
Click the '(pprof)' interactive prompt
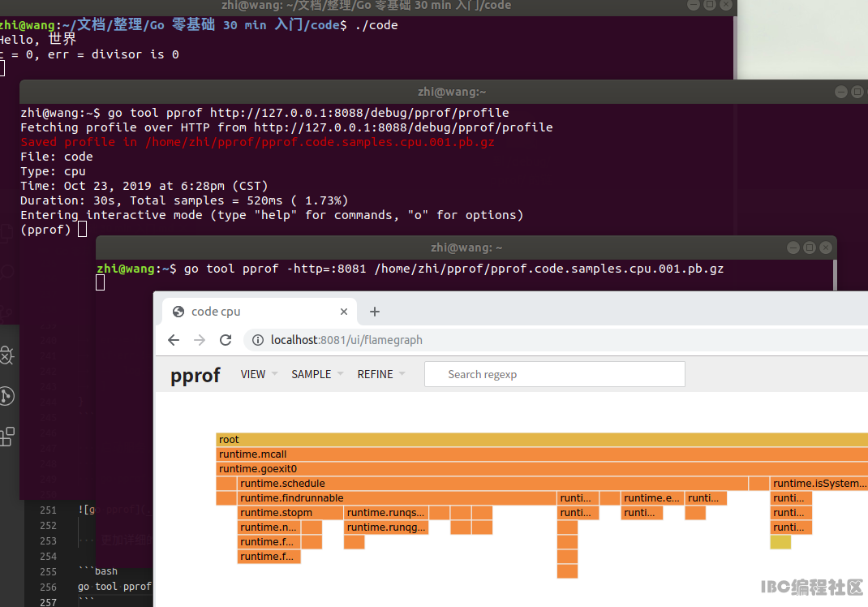coord(46,230)
